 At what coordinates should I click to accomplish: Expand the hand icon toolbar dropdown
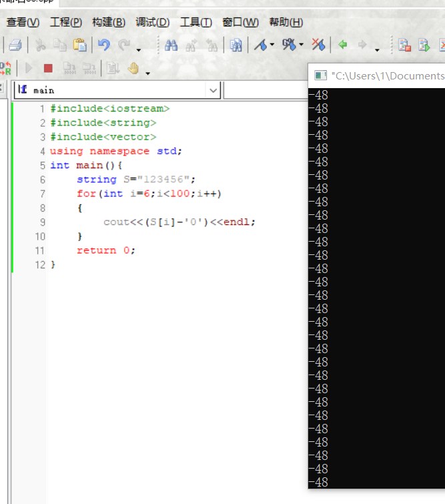tap(148, 73)
